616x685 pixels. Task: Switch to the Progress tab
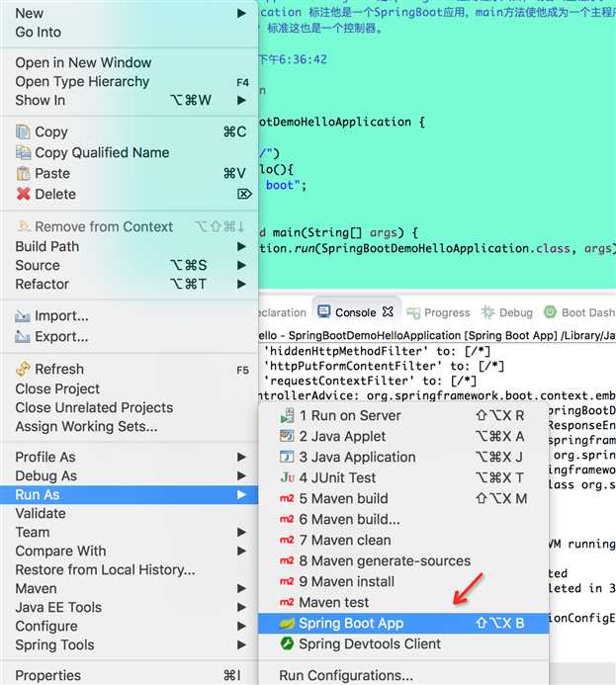438,312
